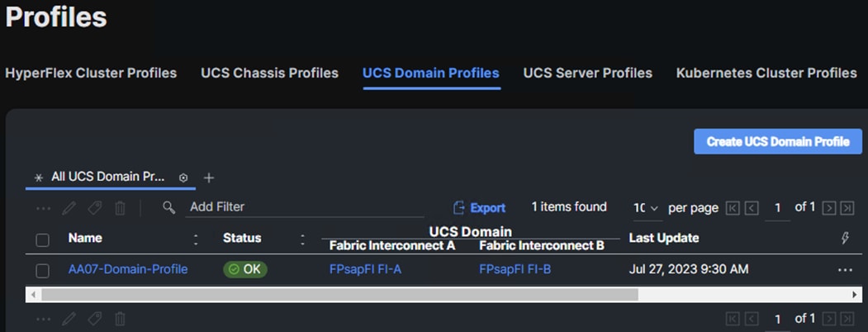Click Fabric Interconnect B column header
This screenshot has height=332, width=868.
pyautogui.click(x=542, y=245)
